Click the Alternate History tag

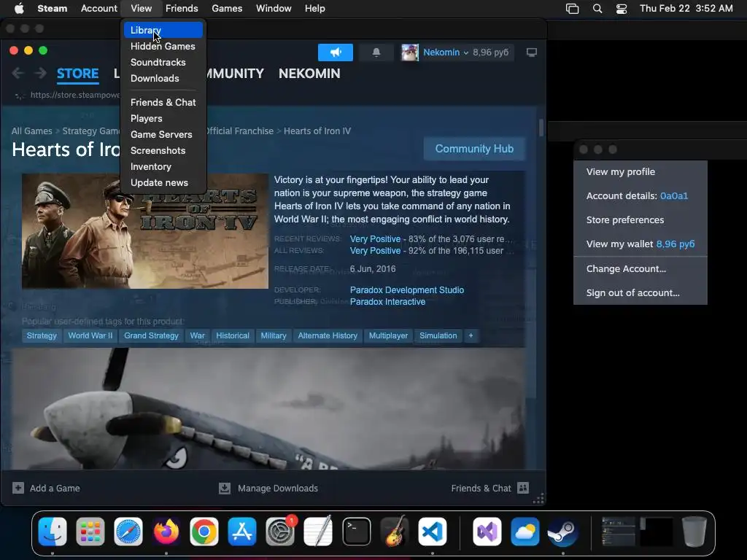click(328, 335)
